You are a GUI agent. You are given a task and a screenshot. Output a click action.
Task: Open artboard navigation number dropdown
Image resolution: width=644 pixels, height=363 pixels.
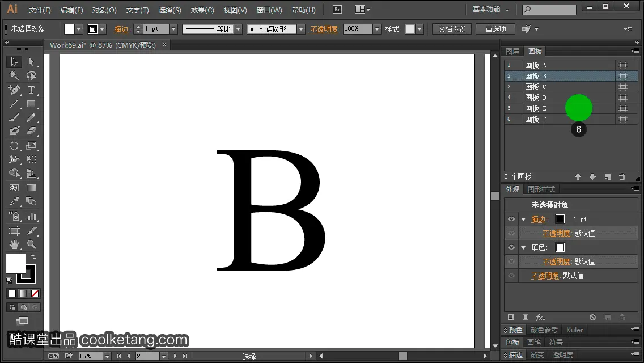(164, 356)
